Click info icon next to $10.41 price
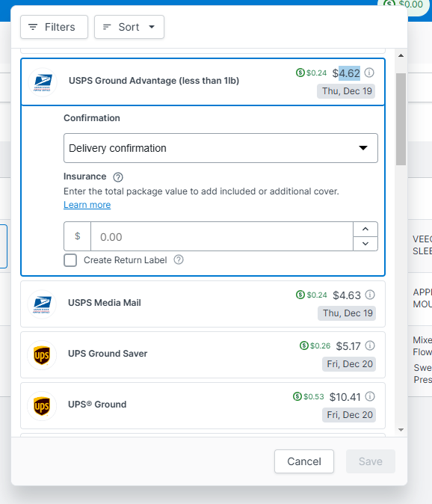Screen dimensions: 432x504 coord(370,396)
